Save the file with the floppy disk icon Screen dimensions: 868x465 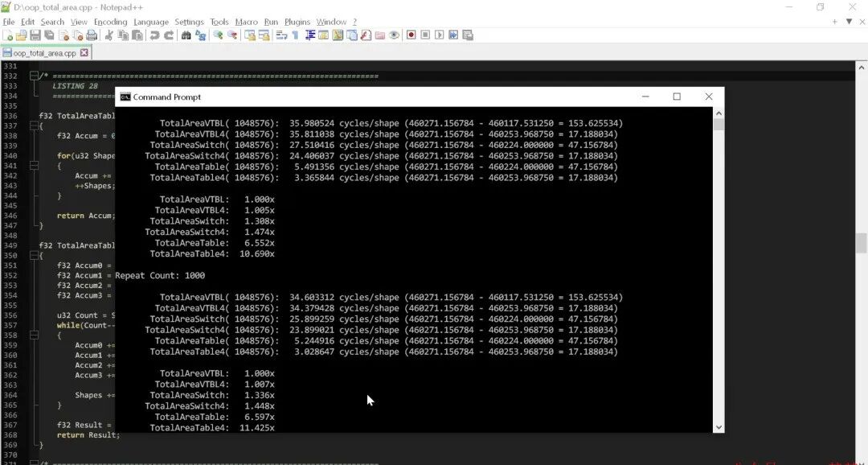click(x=35, y=35)
